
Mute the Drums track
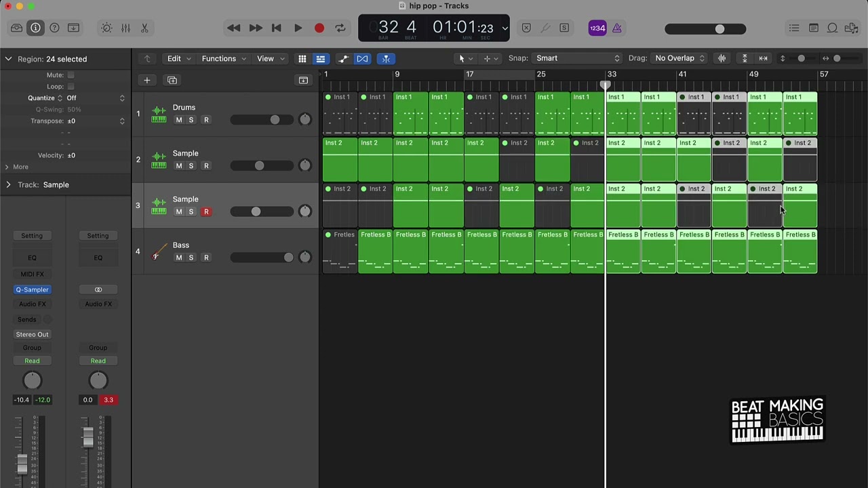178,120
